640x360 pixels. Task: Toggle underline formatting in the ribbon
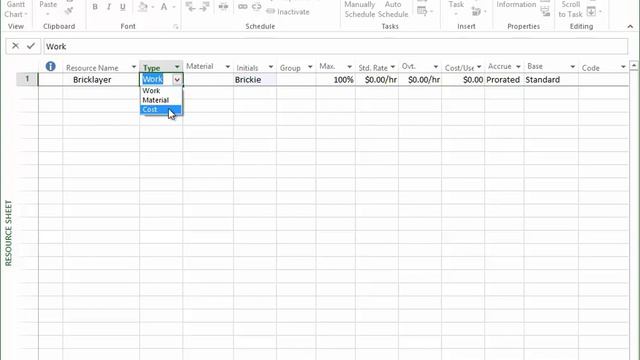(x=122, y=7)
